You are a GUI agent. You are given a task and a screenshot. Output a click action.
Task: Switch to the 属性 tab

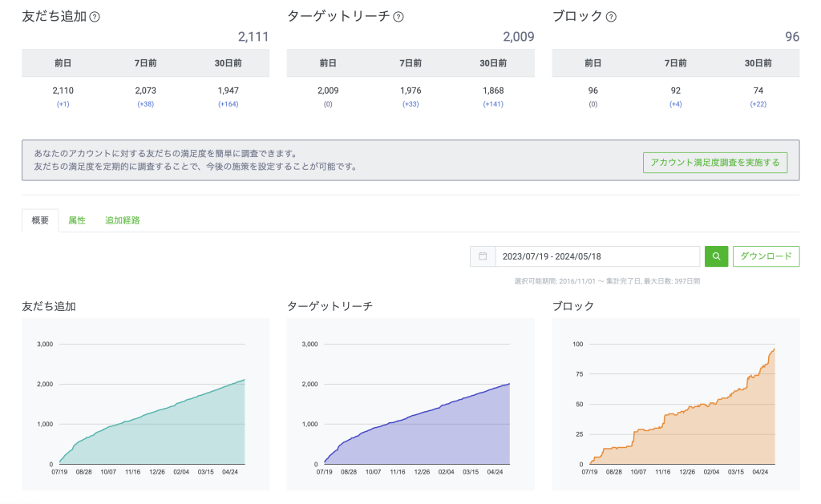tap(77, 220)
